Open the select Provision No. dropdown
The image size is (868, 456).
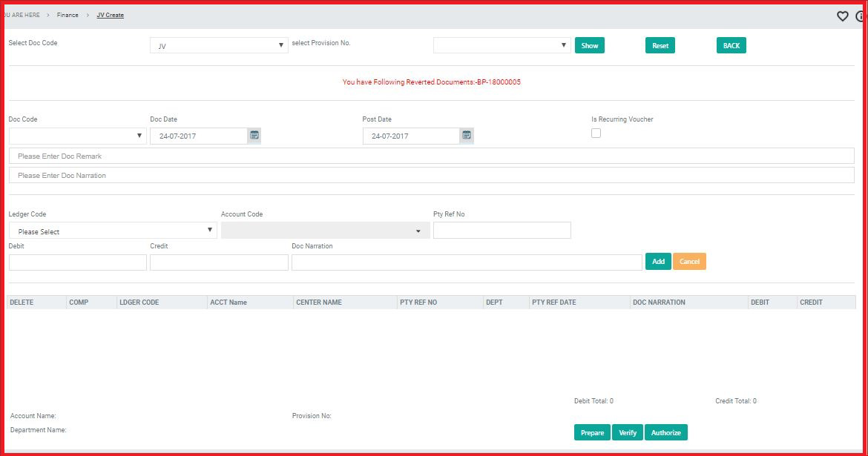[x=502, y=46]
